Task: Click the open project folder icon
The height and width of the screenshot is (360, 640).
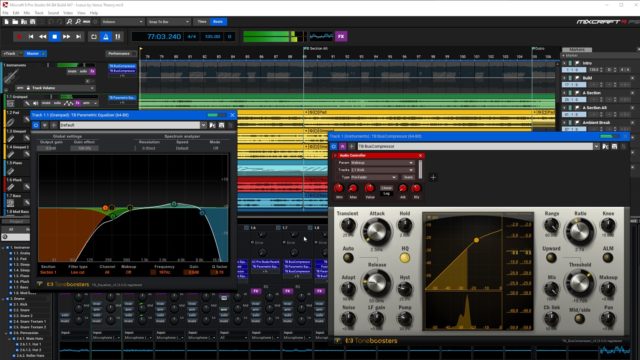Action: point(15,22)
